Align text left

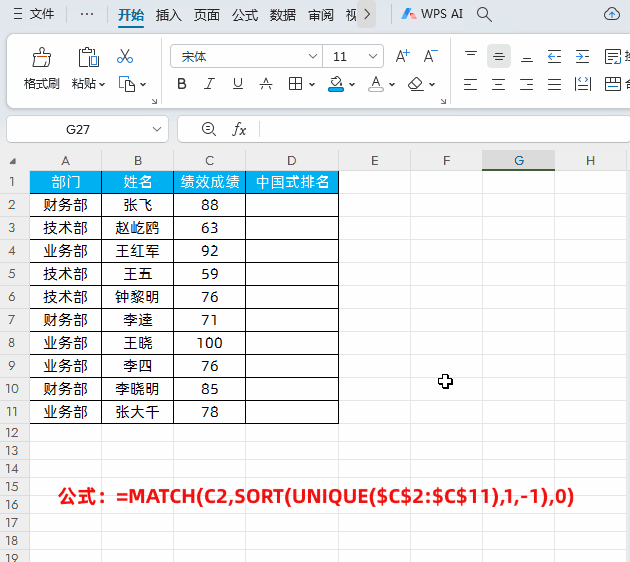coord(470,84)
